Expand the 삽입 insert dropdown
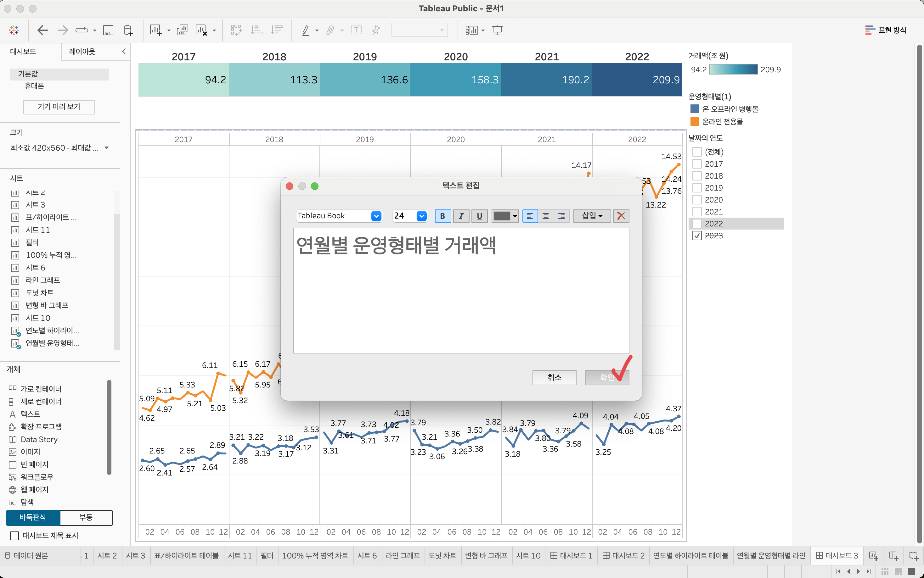The image size is (924, 578). pos(592,216)
